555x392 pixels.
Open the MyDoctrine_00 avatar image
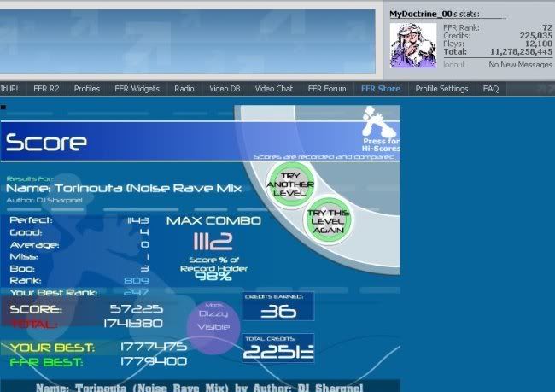tap(413, 44)
